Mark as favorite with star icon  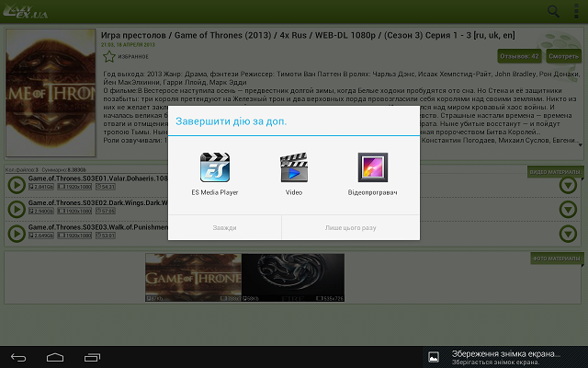click(109, 57)
